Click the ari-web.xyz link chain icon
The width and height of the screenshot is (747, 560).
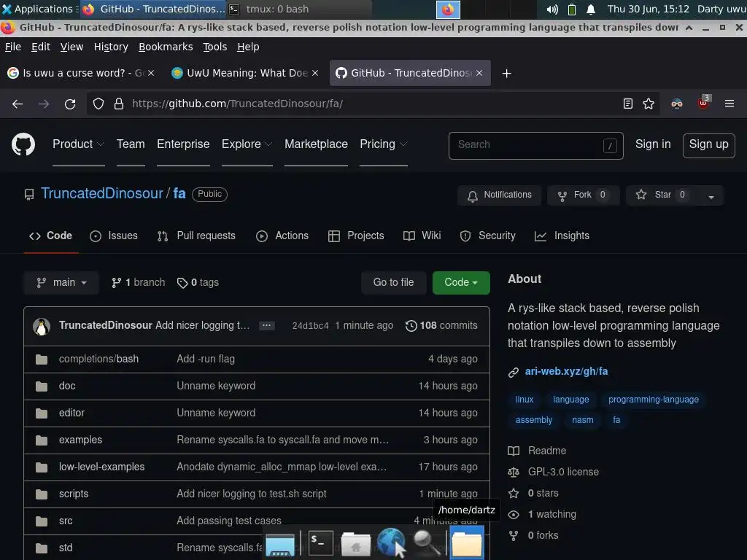pyautogui.click(x=513, y=373)
